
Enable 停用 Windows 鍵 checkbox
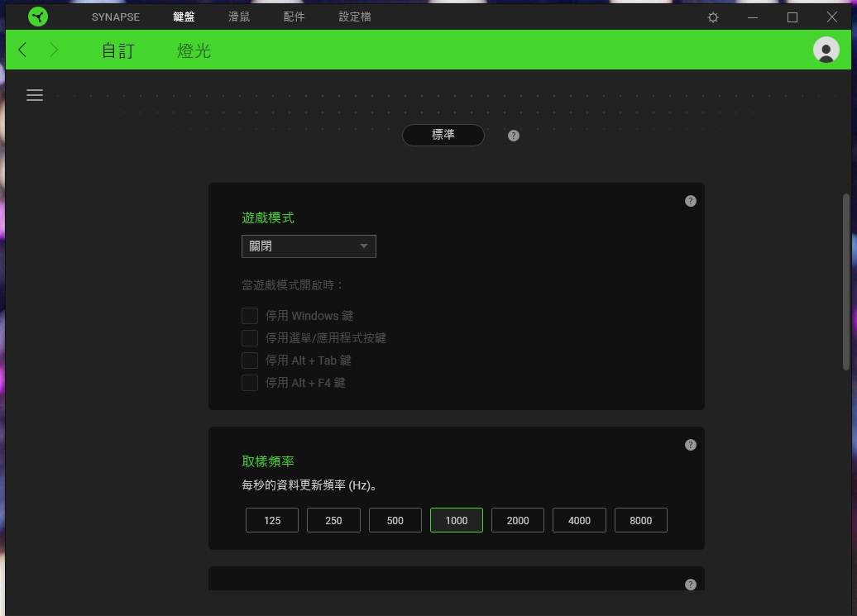[250, 316]
